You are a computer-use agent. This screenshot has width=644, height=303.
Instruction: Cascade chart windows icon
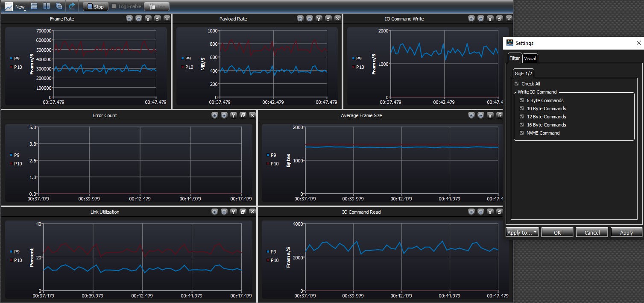59,6
